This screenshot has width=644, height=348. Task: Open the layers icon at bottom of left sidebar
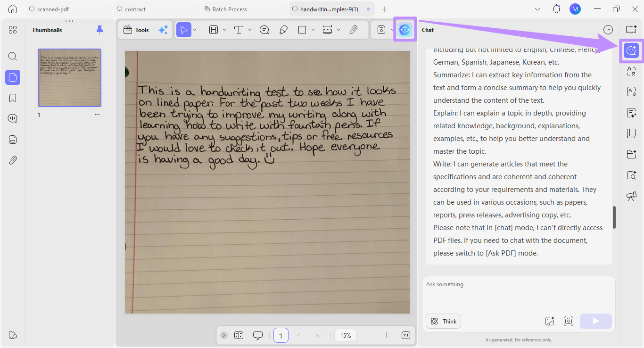[13, 335]
